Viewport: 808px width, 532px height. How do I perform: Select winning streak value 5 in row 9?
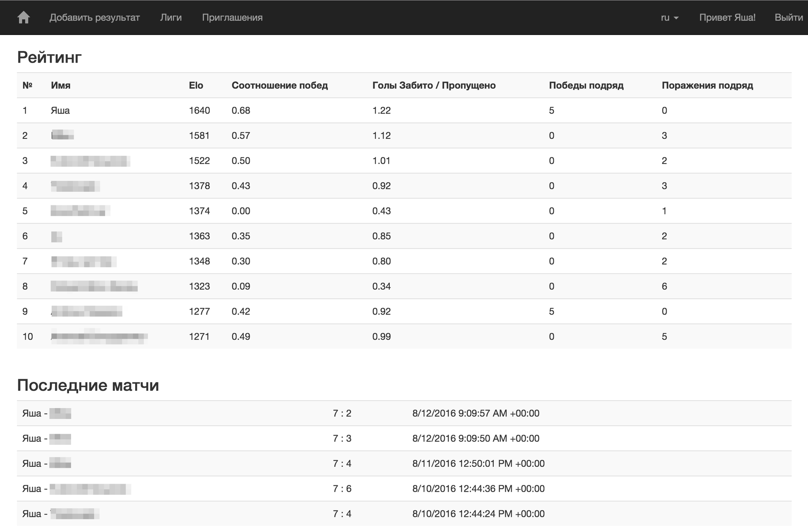coord(552,312)
